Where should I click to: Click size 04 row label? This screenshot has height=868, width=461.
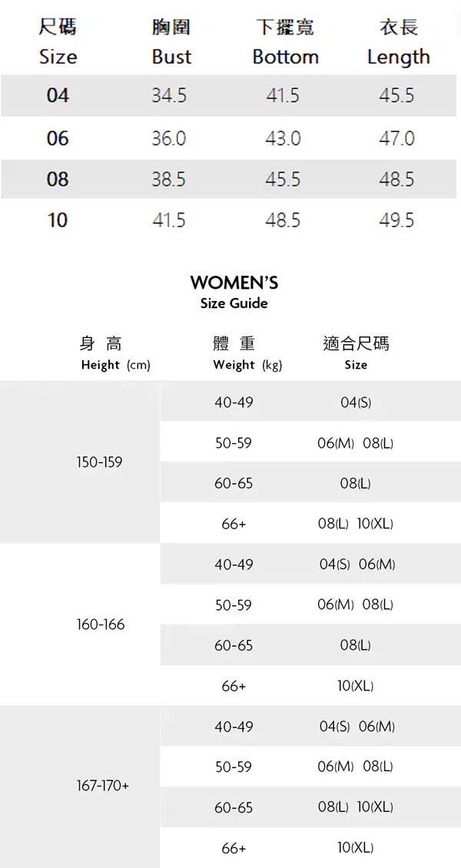[x=58, y=95]
